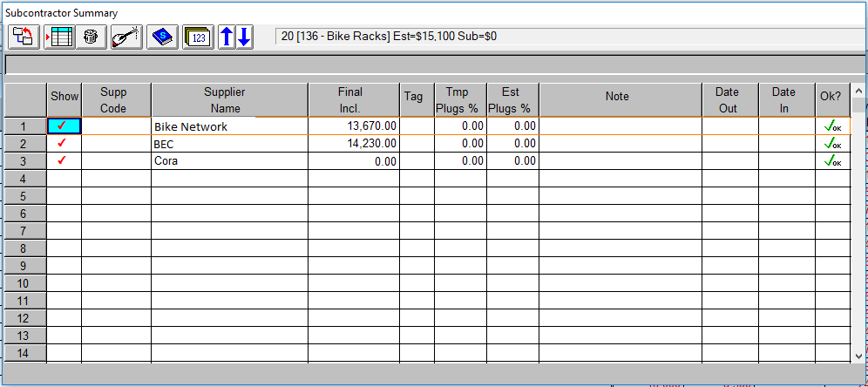Screen dimensions: 868x387
Task: Click OK status for Cora row
Action: [832, 161]
